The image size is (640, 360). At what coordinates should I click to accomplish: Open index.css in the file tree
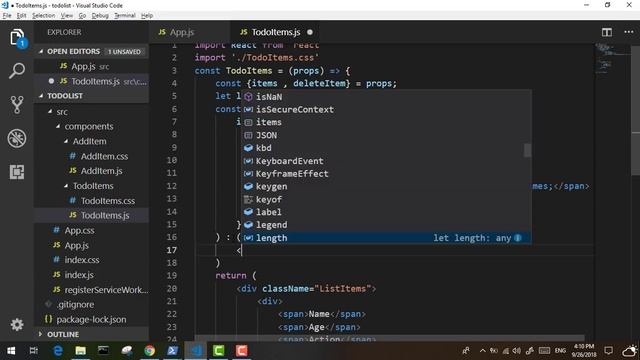pos(91,260)
